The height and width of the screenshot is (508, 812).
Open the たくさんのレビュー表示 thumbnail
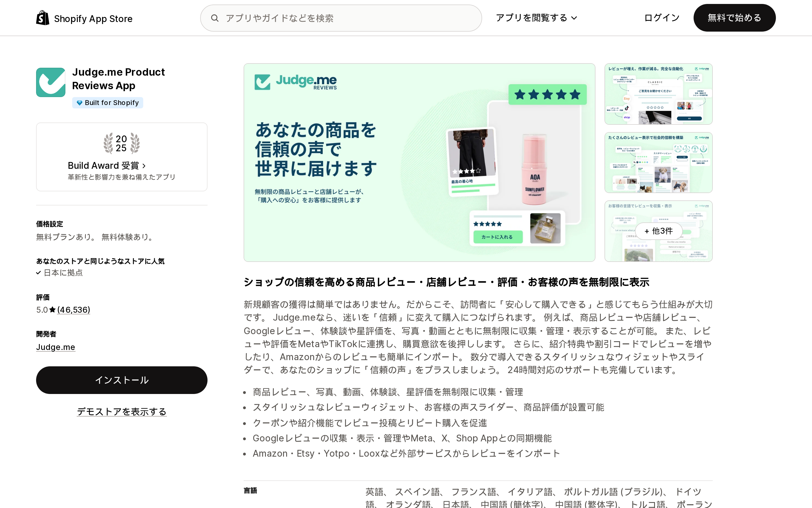point(658,163)
